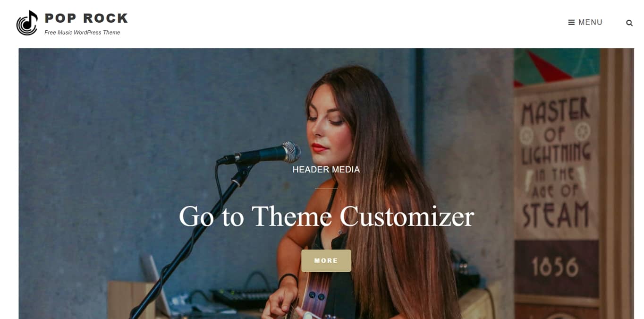The height and width of the screenshot is (319, 644).
Task: Click the Master of Lightning poster
Action: [x=556, y=161]
